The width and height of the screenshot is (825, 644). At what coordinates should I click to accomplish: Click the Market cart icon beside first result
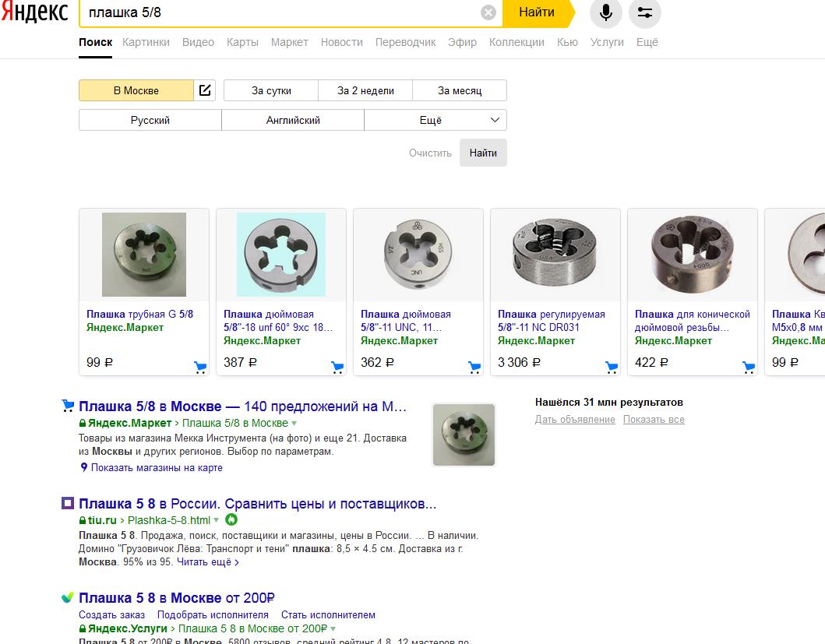point(67,405)
